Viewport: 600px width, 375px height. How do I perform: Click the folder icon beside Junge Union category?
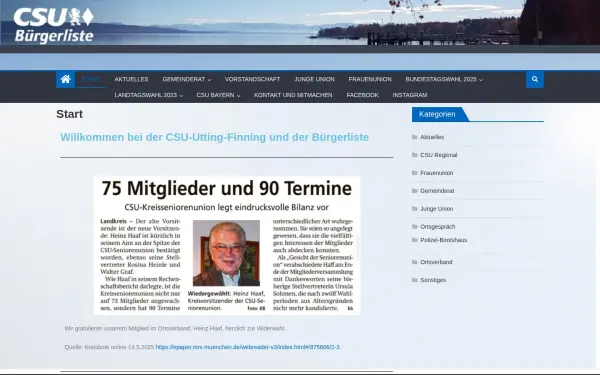pos(414,209)
